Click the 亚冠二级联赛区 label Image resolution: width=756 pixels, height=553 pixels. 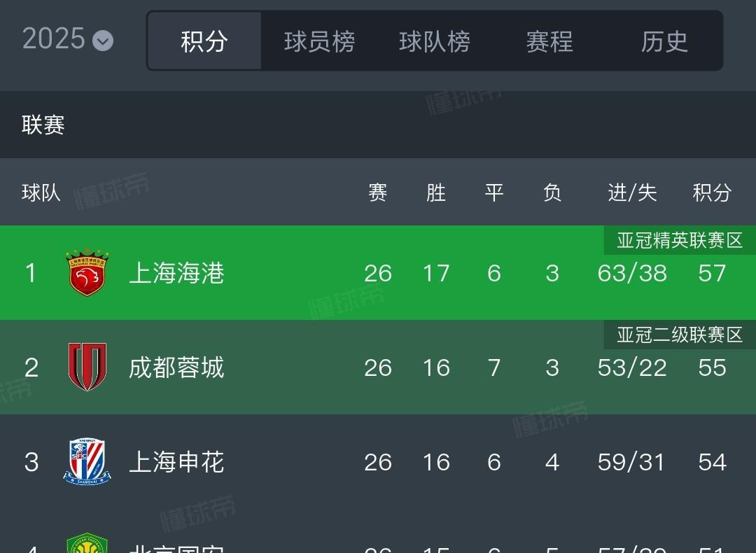click(x=679, y=335)
